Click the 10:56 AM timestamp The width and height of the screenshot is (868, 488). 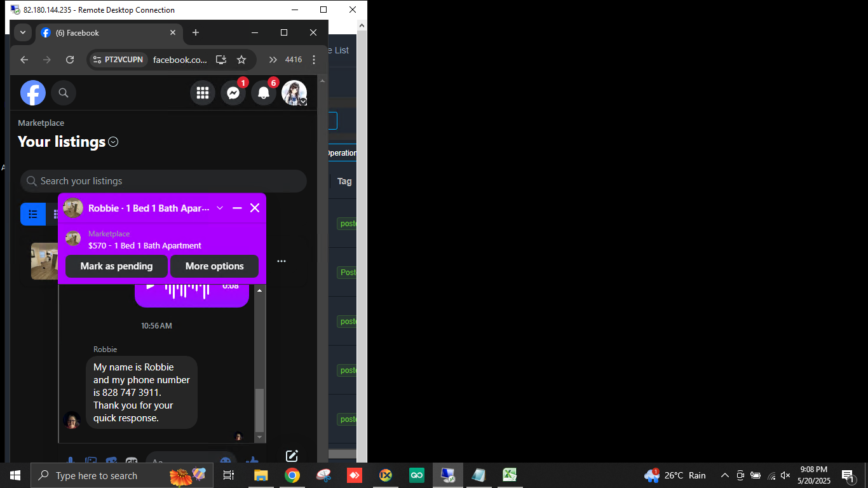pos(156,325)
